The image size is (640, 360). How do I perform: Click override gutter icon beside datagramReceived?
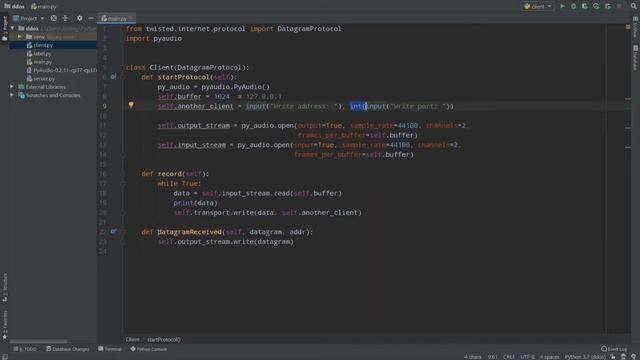coord(113,231)
